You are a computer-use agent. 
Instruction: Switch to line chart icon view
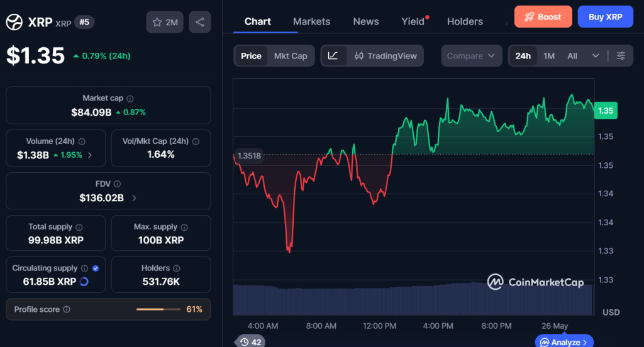[x=333, y=56]
